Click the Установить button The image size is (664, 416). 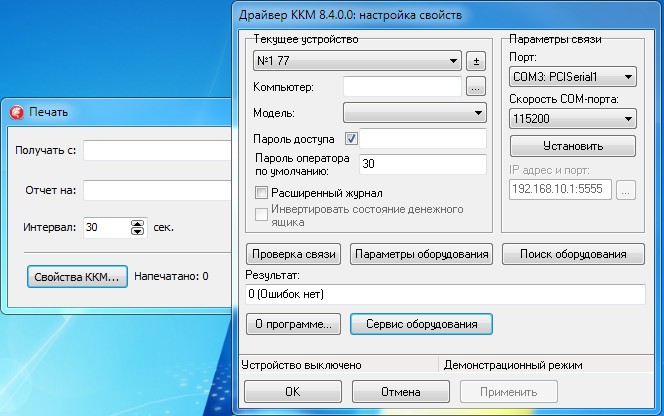coord(573,146)
